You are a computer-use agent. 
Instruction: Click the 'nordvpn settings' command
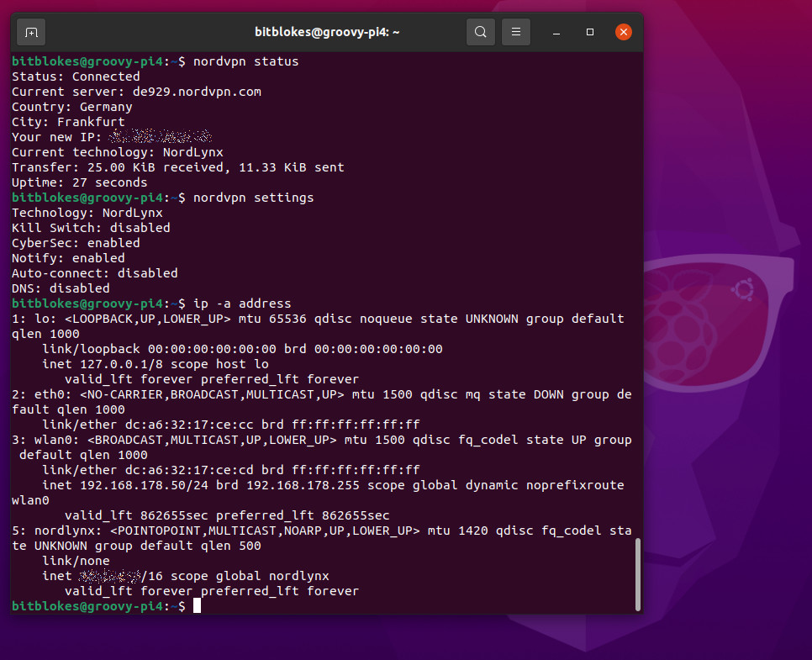tap(253, 198)
